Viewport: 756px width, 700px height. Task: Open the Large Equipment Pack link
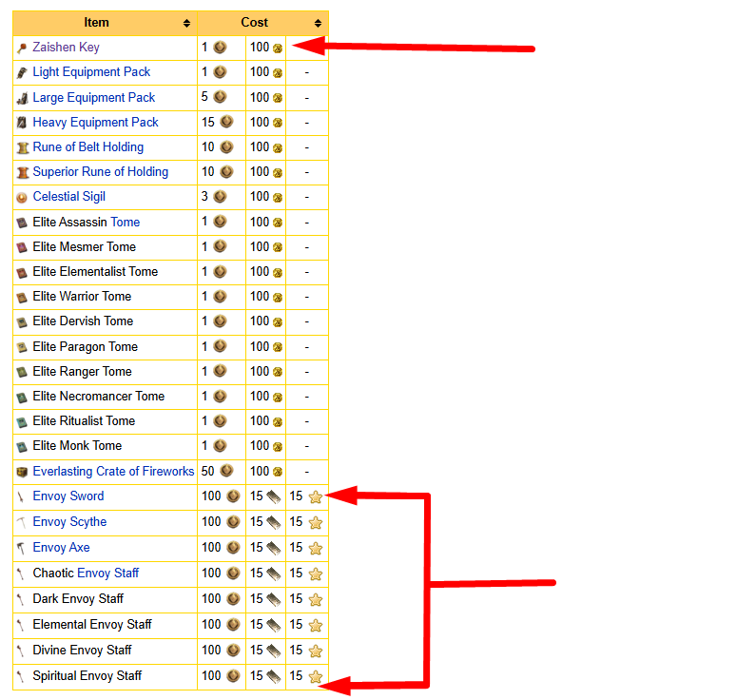pyautogui.click(x=94, y=97)
